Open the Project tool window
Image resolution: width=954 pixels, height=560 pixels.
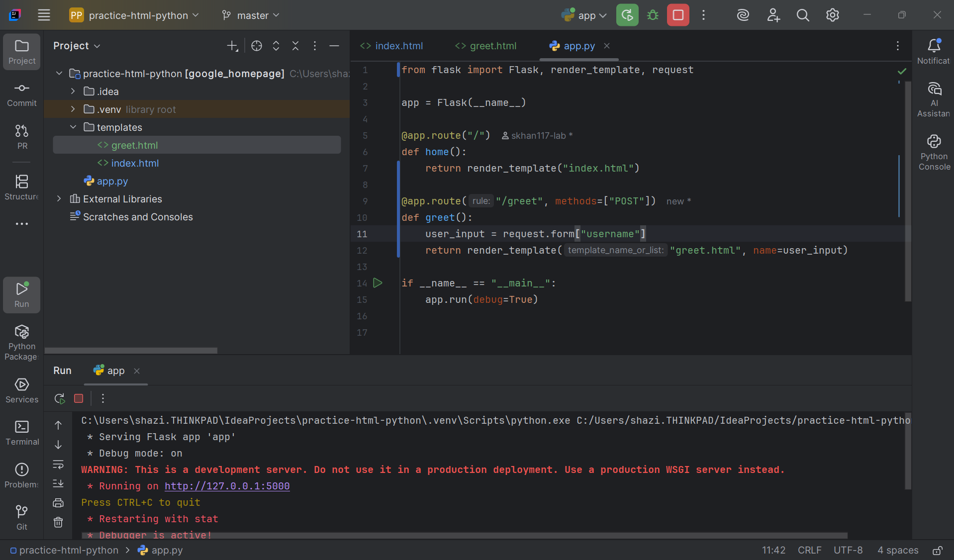pos(22,52)
